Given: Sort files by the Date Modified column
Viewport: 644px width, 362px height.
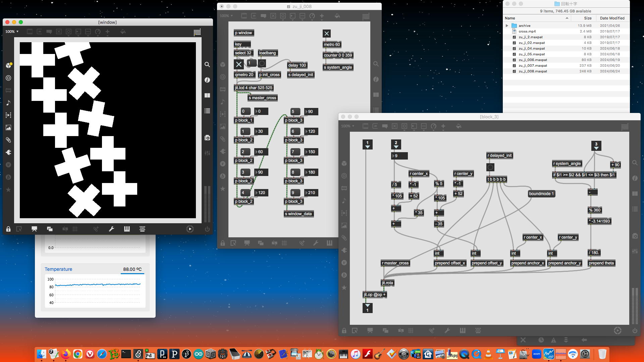Looking at the screenshot, I should click(612, 18).
